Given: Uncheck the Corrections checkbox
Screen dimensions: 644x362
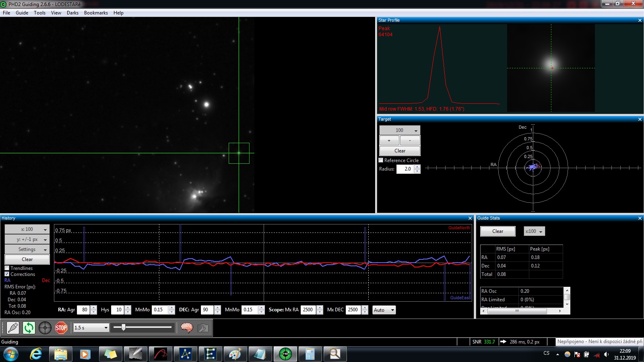Looking at the screenshot, I should (7, 274).
